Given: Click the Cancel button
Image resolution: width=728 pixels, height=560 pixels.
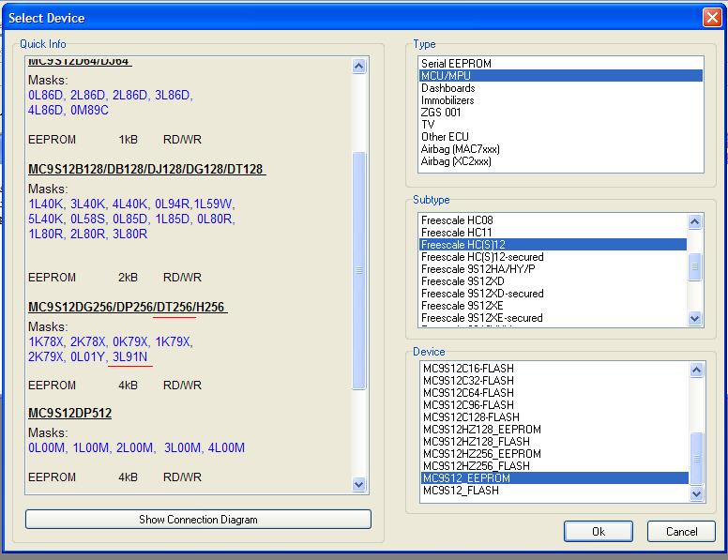Looking at the screenshot, I should [x=681, y=531].
